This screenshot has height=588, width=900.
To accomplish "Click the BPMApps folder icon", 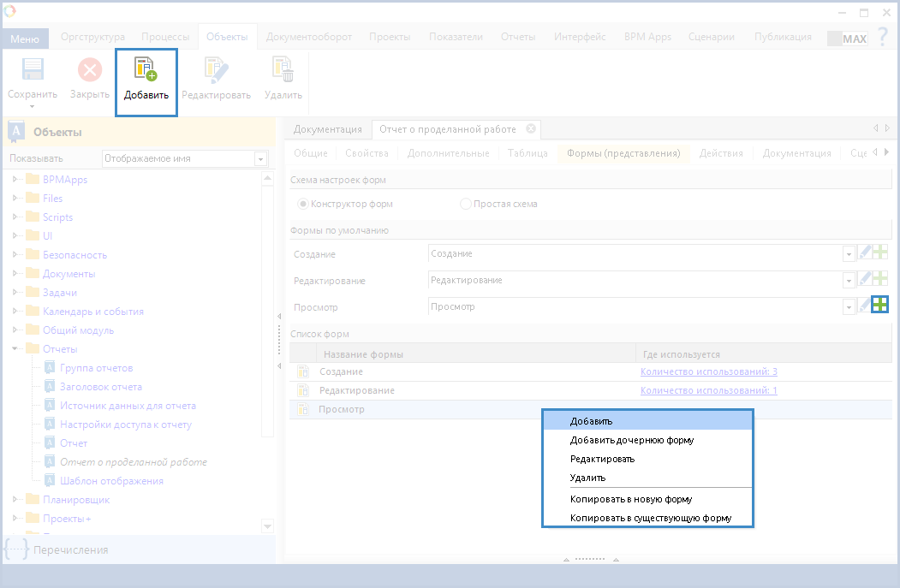I will (x=33, y=179).
